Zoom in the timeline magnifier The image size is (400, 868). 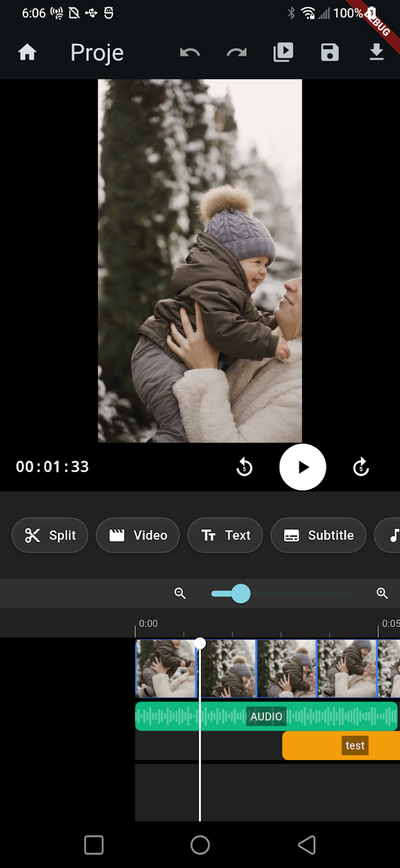[x=382, y=593]
